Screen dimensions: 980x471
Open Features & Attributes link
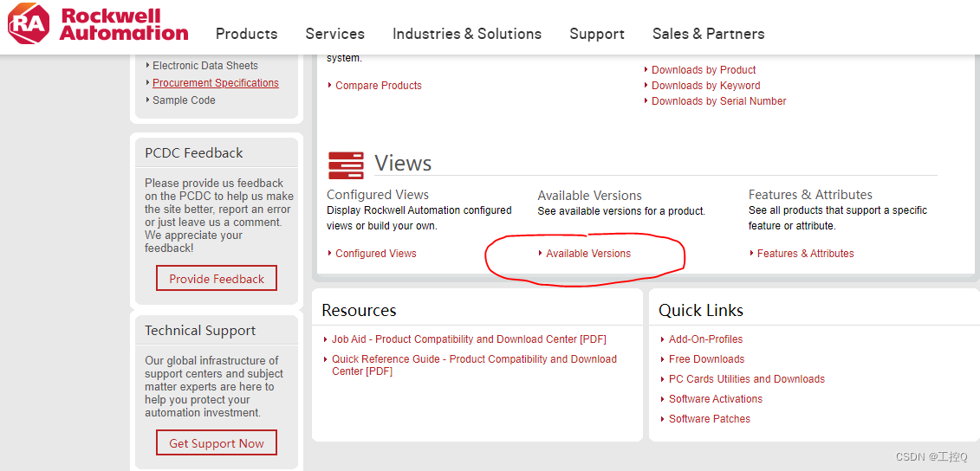pos(805,254)
